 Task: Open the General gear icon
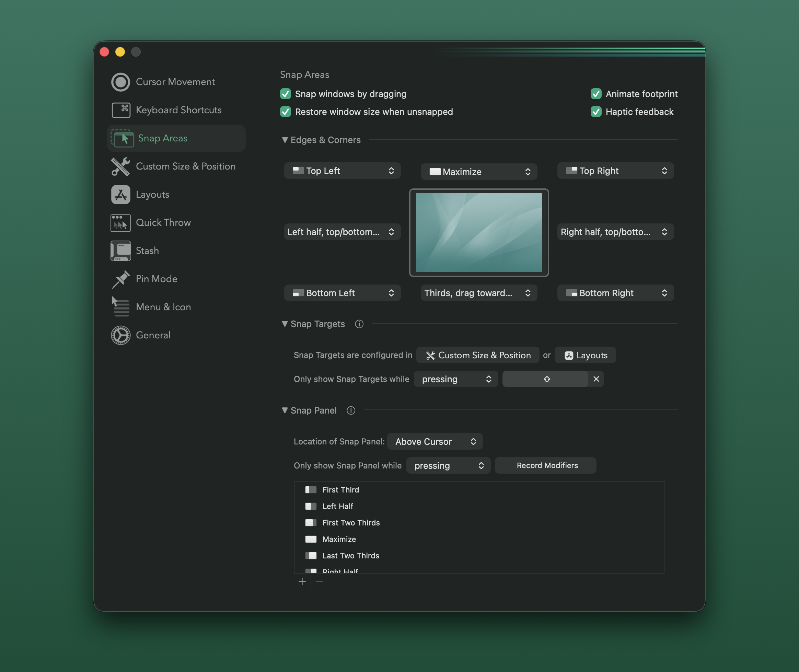pos(120,335)
